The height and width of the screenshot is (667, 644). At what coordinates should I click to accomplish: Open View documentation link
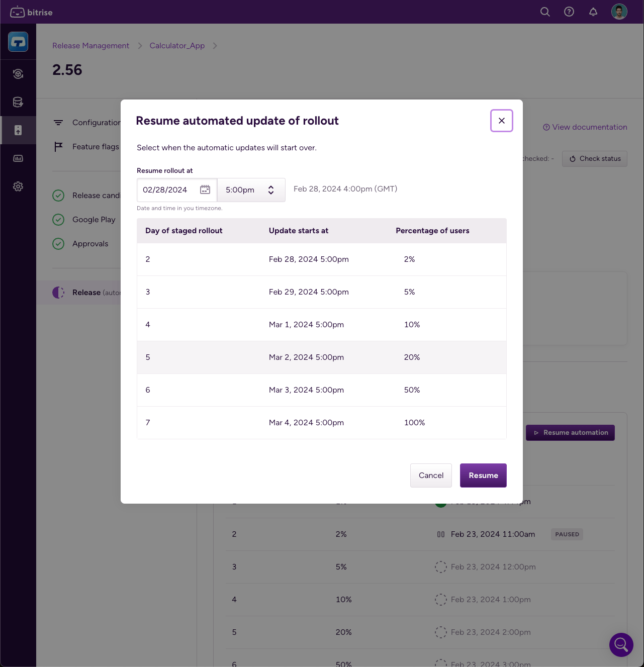[x=585, y=127]
